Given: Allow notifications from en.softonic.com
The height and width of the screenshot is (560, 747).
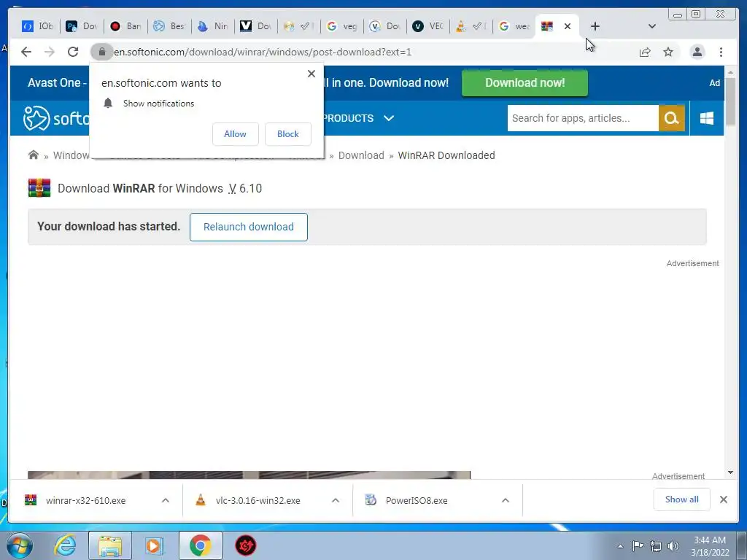Looking at the screenshot, I should [236, 134].
